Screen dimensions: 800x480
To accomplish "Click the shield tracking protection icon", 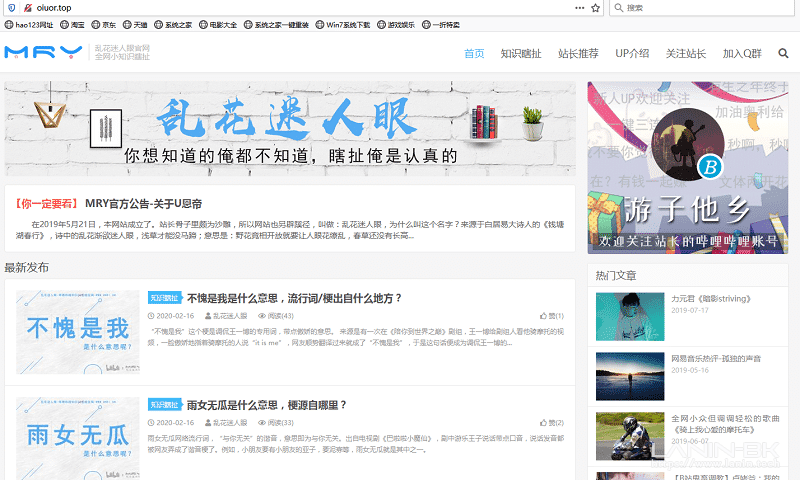I will 12,8.
